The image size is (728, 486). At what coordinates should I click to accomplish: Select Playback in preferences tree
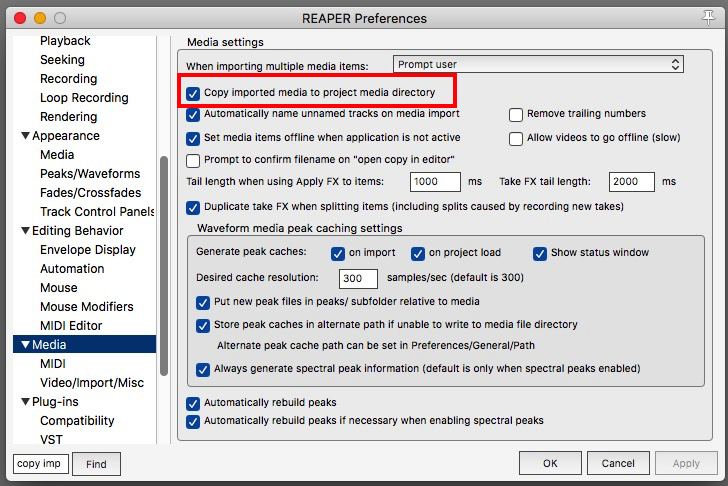tap(65, 41)
